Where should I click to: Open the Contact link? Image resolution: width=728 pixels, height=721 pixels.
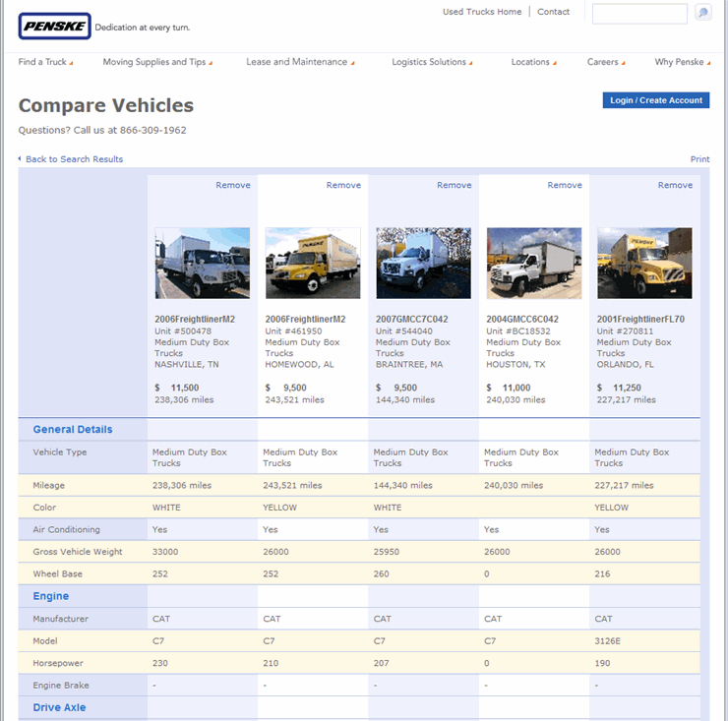pyautogui.click(x=553, y=12)
